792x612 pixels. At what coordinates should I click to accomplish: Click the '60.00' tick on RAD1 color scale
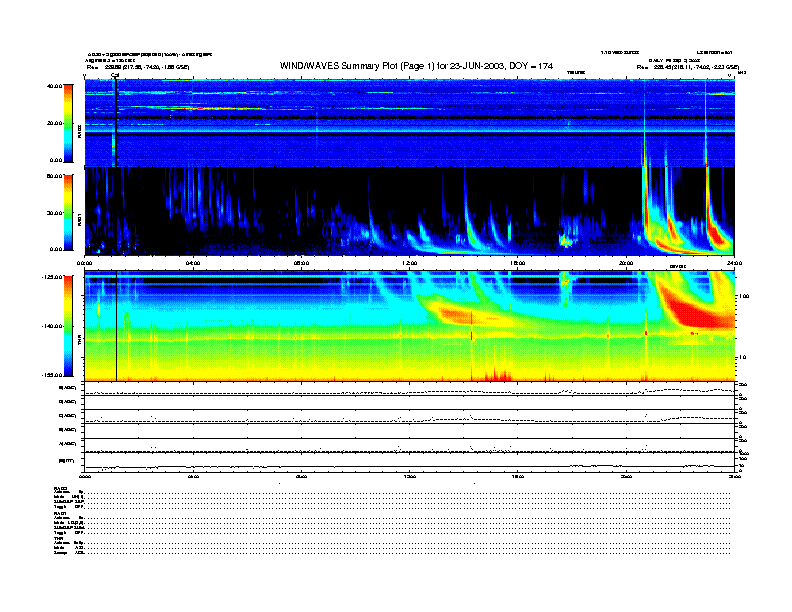[55, 176]
